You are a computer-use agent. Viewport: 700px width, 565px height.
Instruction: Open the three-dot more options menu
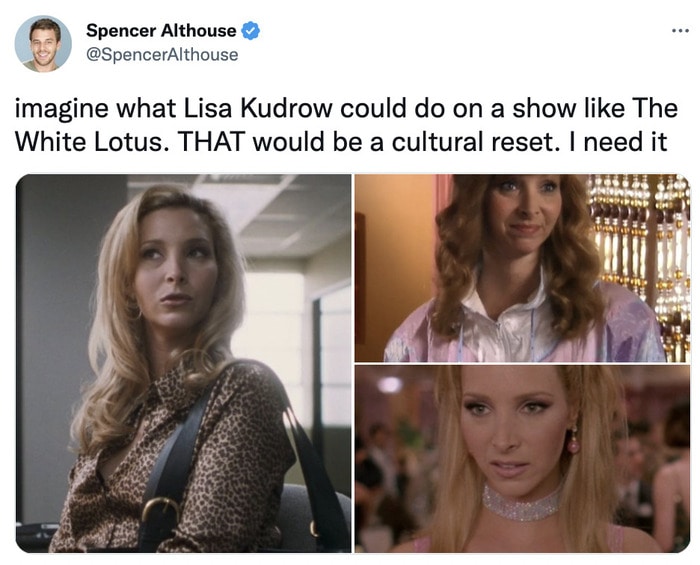[680, 31]
